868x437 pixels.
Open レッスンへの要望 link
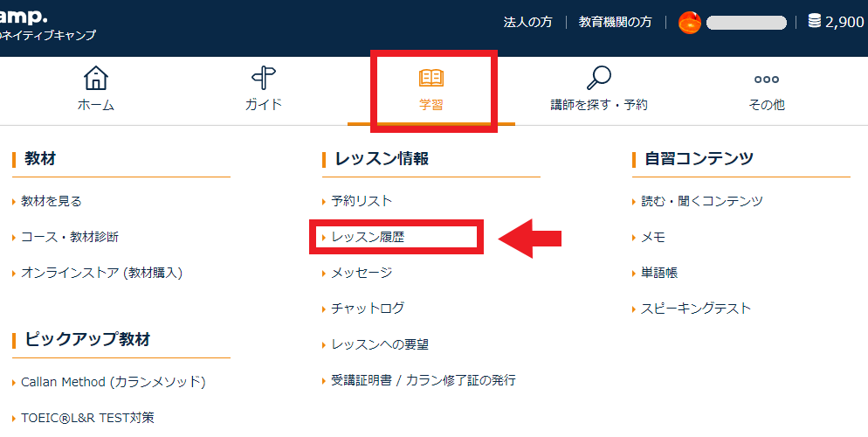click(380, 344)
